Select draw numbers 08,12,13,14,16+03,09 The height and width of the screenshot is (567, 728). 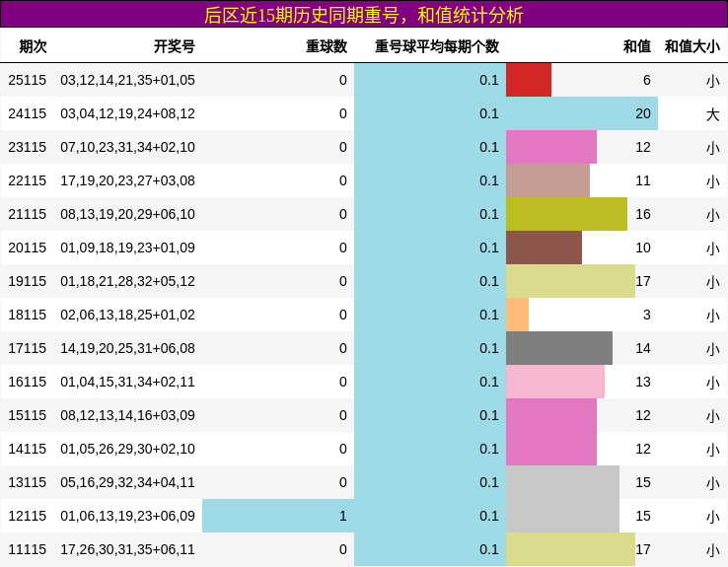127,415
